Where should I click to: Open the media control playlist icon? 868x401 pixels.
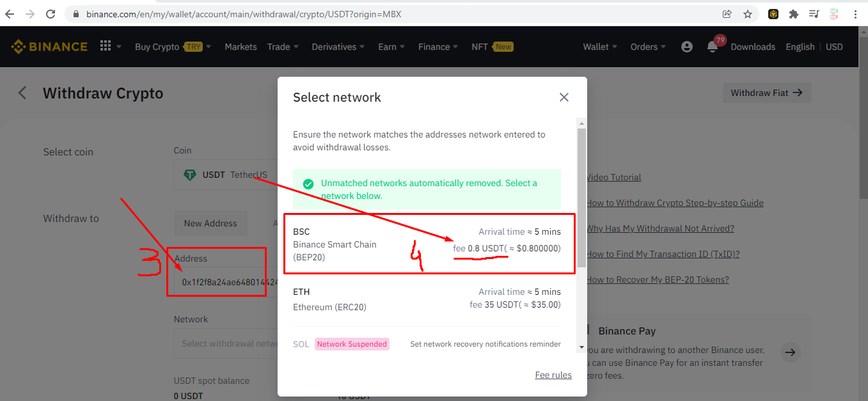(x=814, y=13)
